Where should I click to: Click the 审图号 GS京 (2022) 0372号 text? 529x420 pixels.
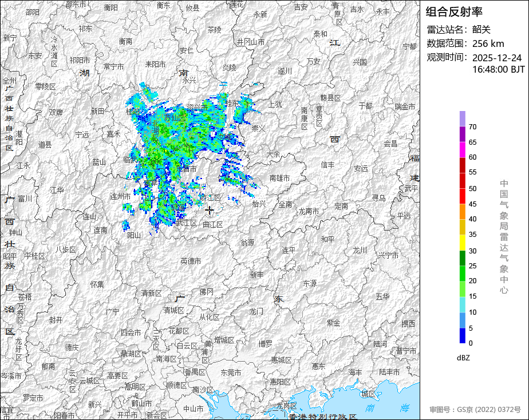[x=475, y=410]
